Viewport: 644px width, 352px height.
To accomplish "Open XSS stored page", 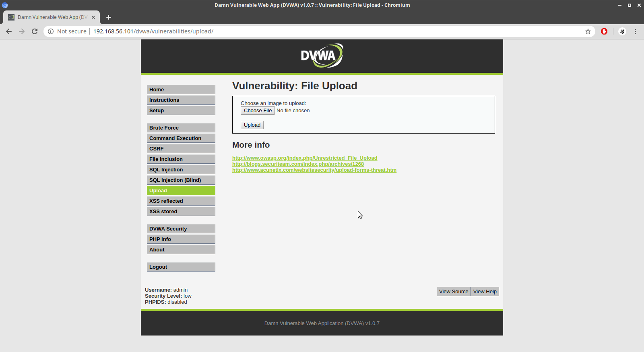I will (181, 212).
